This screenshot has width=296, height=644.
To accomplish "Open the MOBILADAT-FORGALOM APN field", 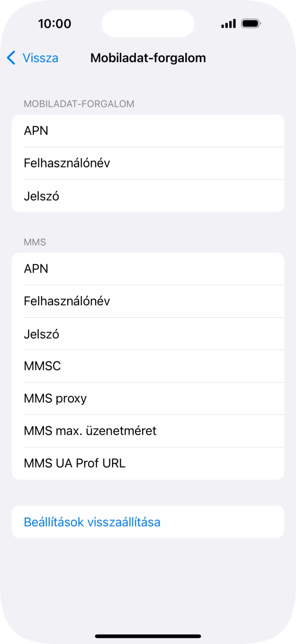I will (x=148, y=131).
